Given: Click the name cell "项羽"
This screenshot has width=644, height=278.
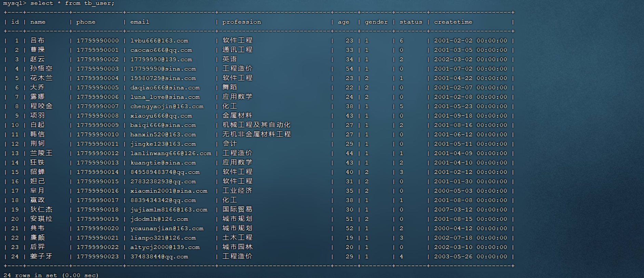Looking at the screenshot, I should pos(37,115).
